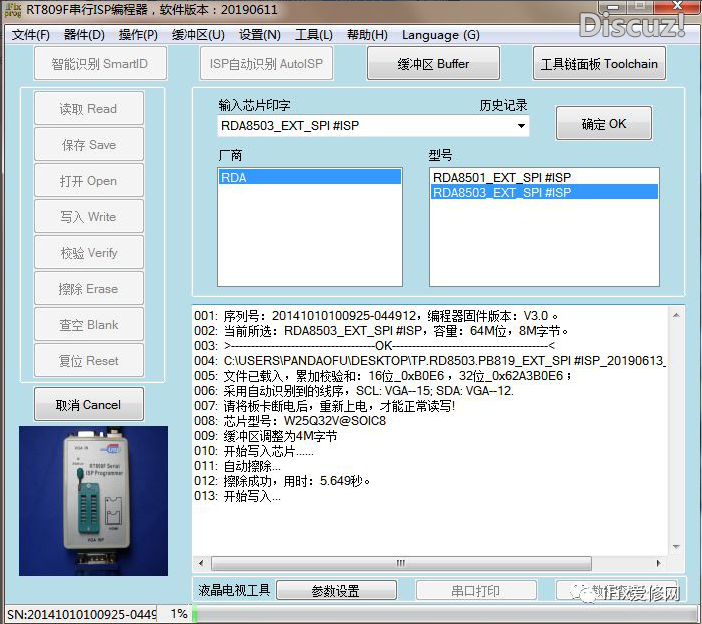Click the 查空 Blank button
The width and height of the screenshot is (702, 624).
click(89, 325)
